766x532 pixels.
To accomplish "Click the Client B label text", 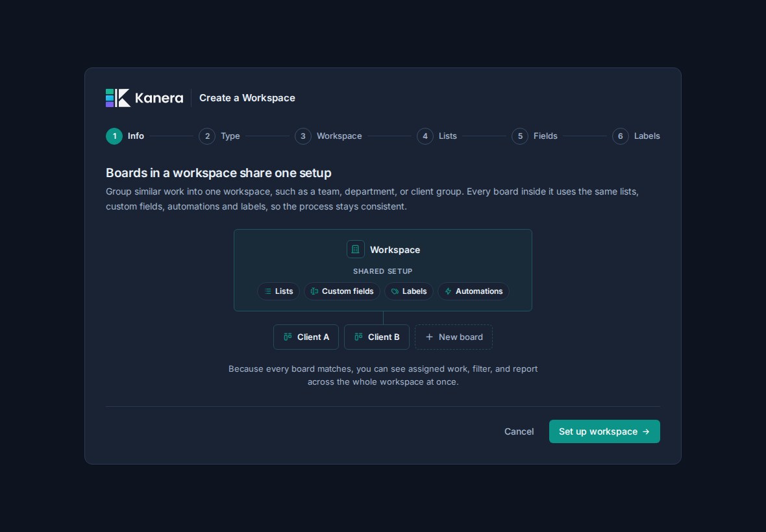I will 384,337.
